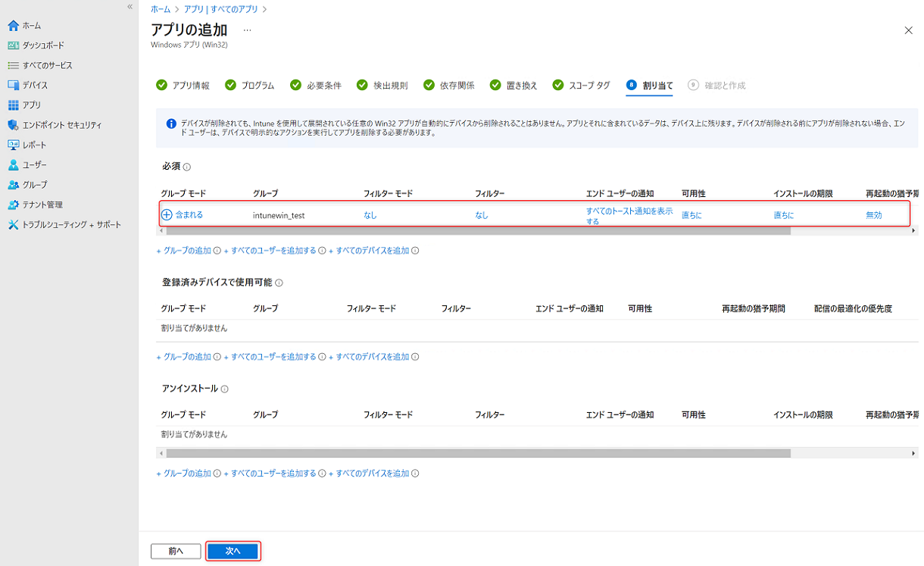This screenshot has width=924, height=566.
Task: Open the Groups (グループ) icon
Action: click(13, 185)
